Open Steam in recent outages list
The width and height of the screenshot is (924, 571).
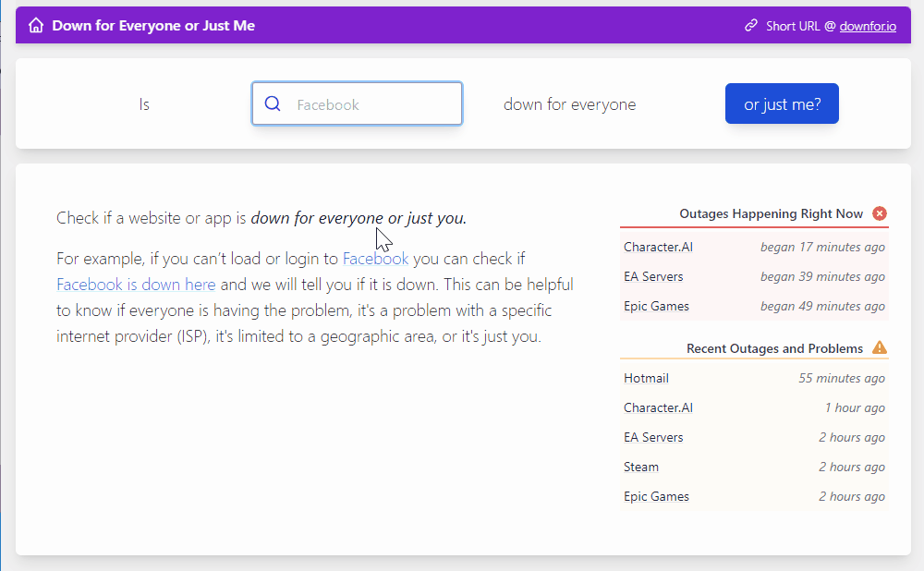point(641,467)
